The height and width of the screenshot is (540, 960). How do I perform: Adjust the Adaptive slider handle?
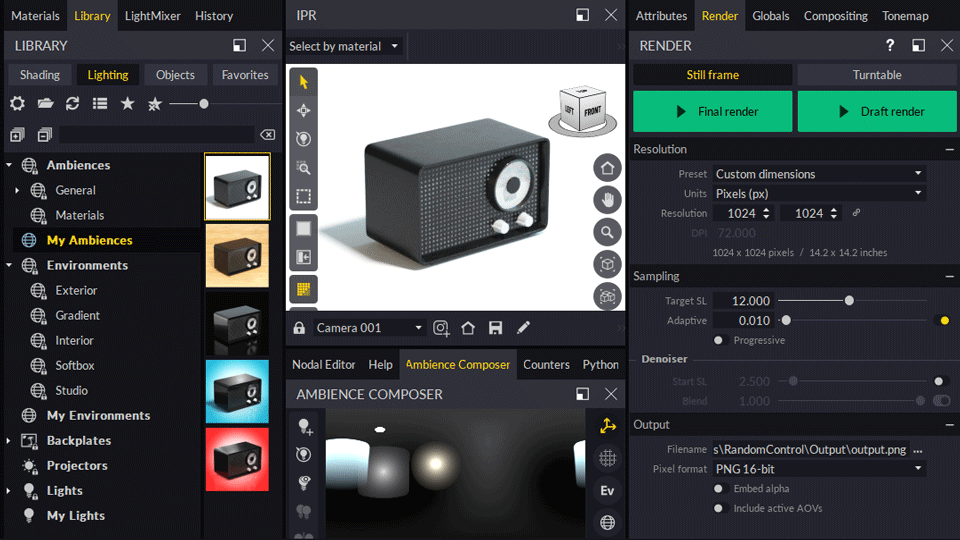click(786, 320)
